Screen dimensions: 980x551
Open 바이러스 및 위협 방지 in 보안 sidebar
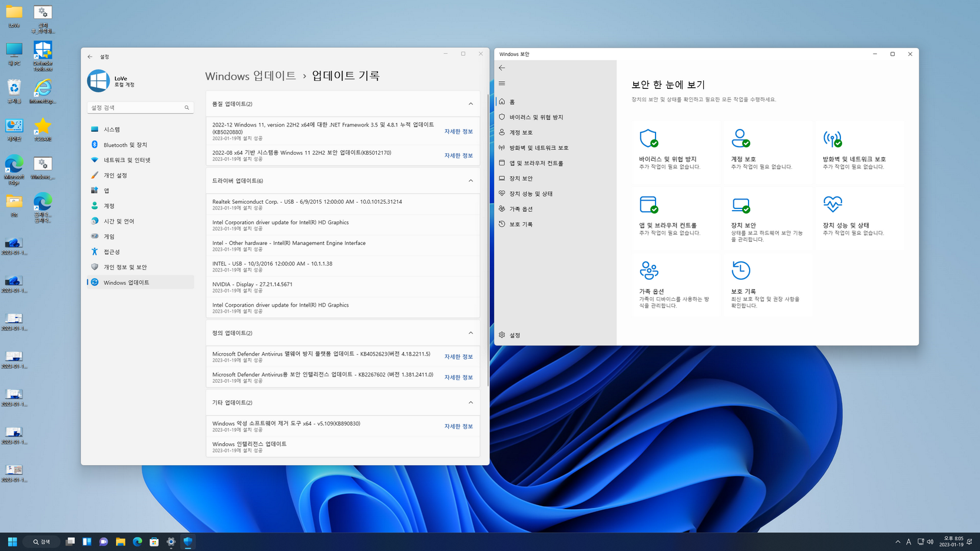[x=555, y=117]
